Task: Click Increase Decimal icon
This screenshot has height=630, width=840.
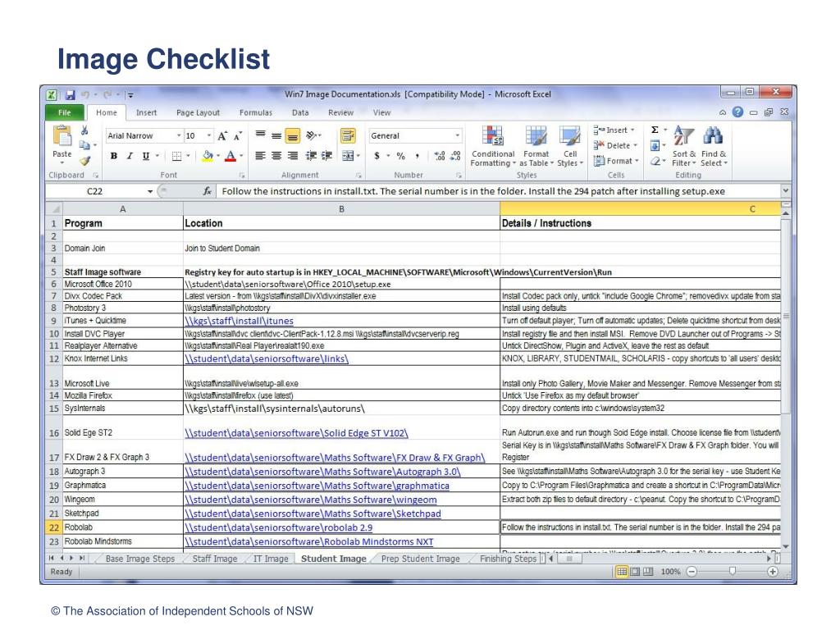Action: 440,156
